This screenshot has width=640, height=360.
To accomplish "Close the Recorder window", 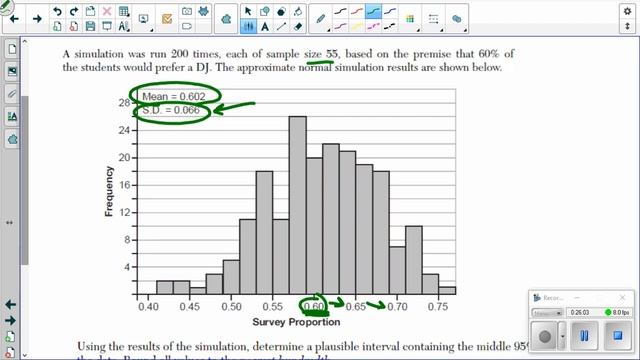I will (x=622, y=298).
